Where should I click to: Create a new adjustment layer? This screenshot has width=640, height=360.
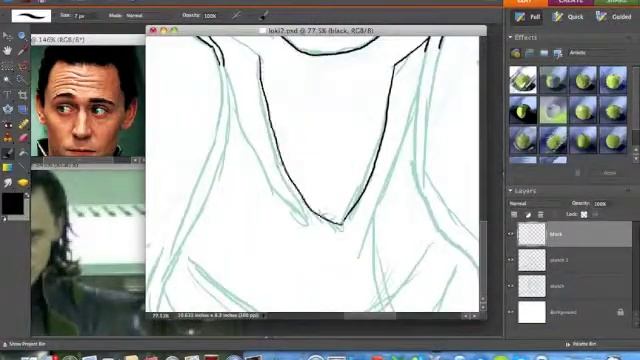click(x=528, y=215)
